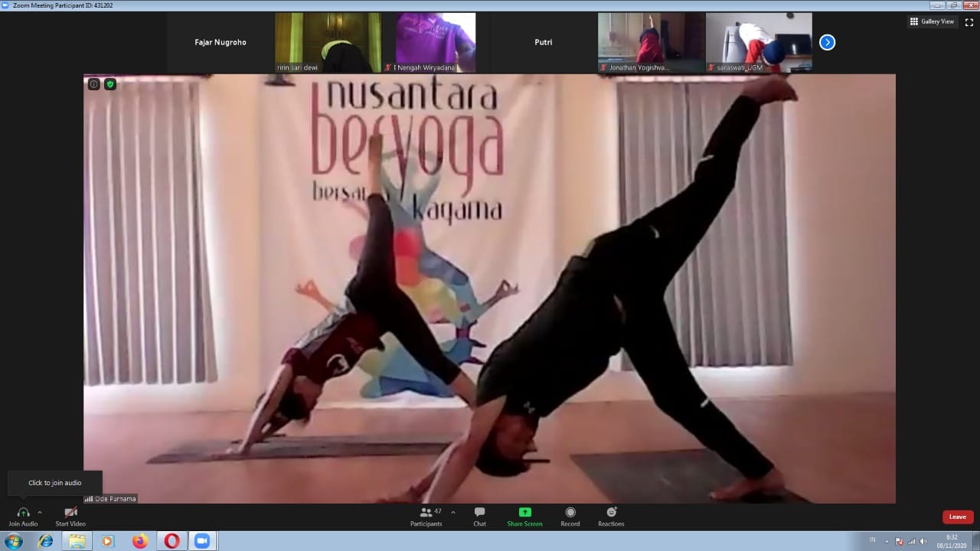Image resolution: width=980 pixels, height=551 pixels.
Task: Click the Join Audio headphone icon
Action: point(22,513)
